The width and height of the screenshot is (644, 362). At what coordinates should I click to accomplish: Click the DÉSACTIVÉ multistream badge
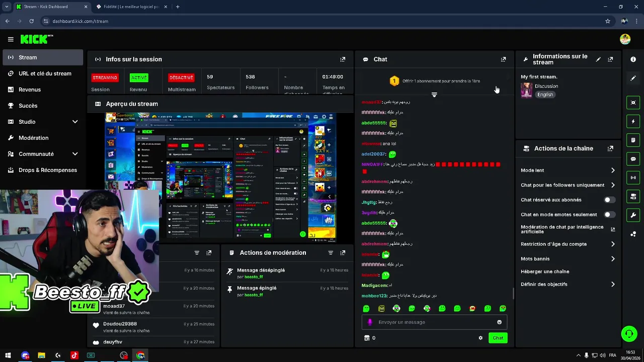click(181, 77)
